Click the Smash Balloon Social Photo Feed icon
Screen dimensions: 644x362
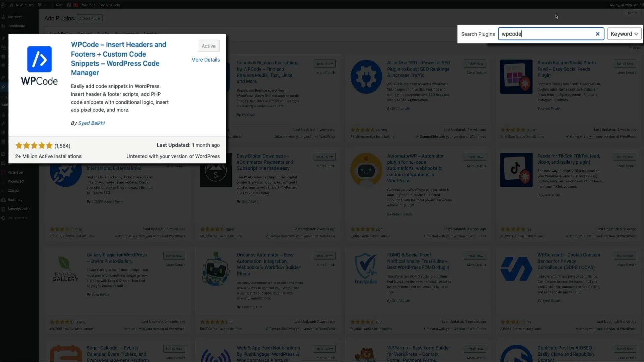coord(517,77)
